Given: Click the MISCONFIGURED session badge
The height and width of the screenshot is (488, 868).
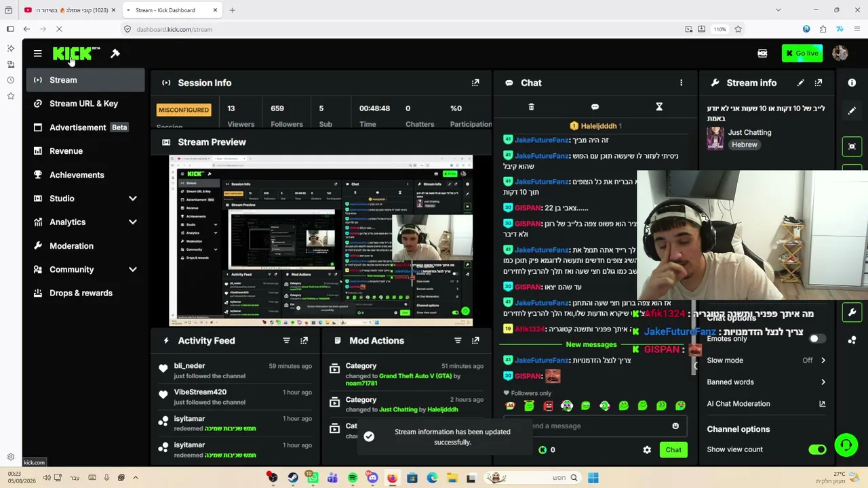Looking at the screenshot, I should click(x=184, y=110).
